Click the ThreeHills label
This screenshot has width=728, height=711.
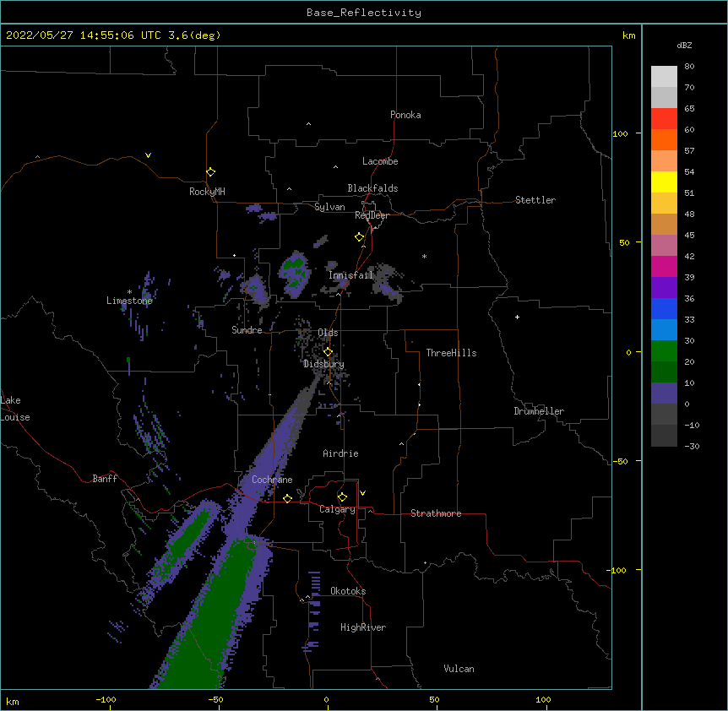451,353
